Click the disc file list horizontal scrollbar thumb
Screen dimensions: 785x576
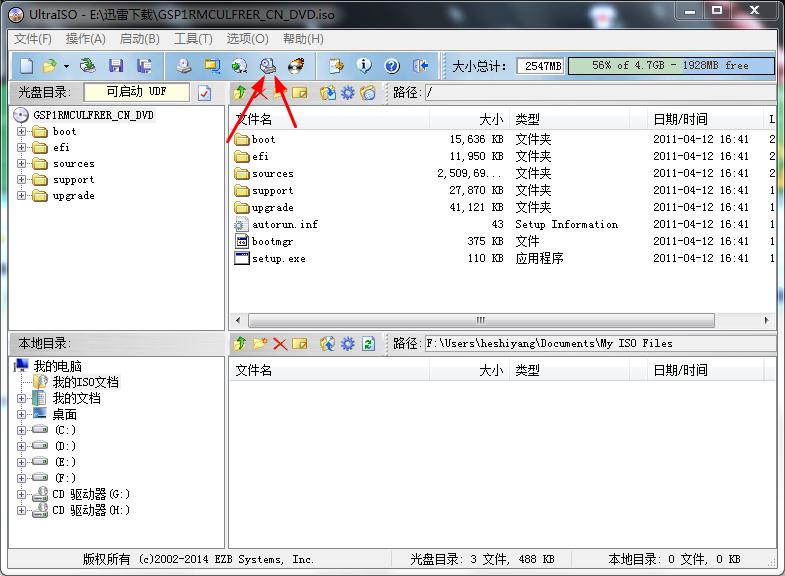(x=481, y=320)
